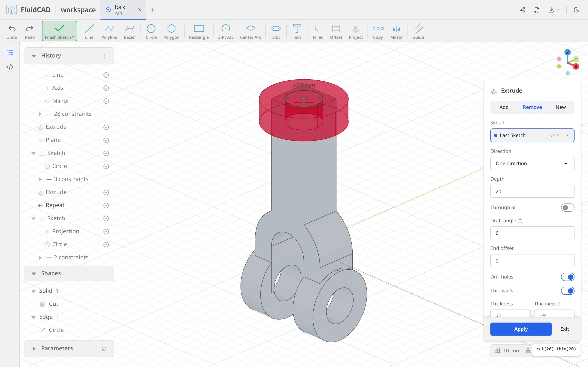Viewport: 588px width, 367px height.
Task: Switch extrude mode to Add
Action: coord(504,107)
